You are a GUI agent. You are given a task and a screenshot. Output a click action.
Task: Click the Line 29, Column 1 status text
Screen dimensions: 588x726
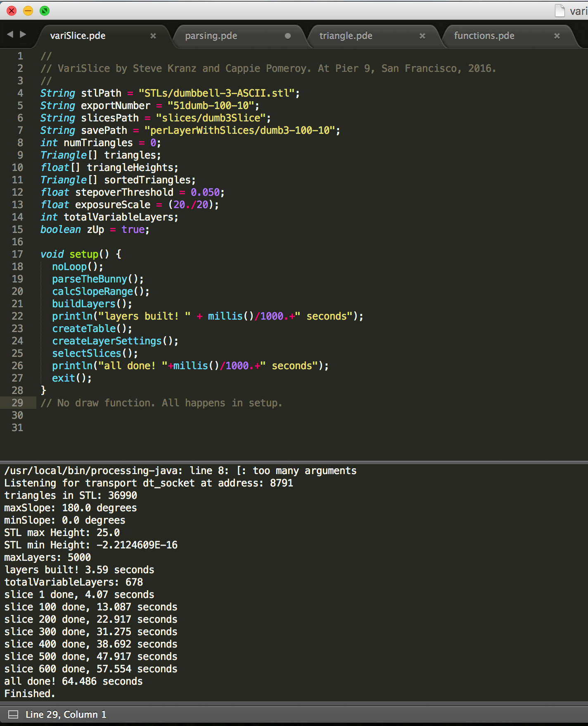coord(66,714)
